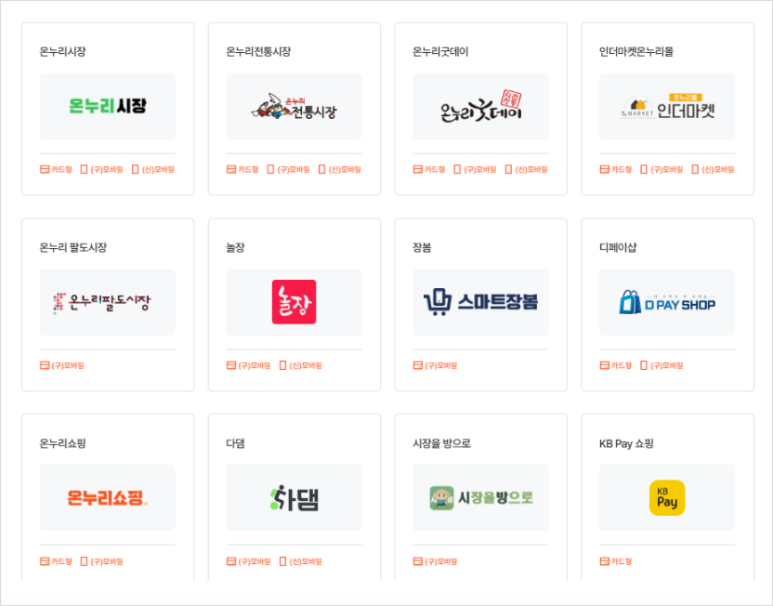Click the 인더마켓온누리몰 card title
The height and width of the screenshot is (606, 773).
(x=636, y=51)
